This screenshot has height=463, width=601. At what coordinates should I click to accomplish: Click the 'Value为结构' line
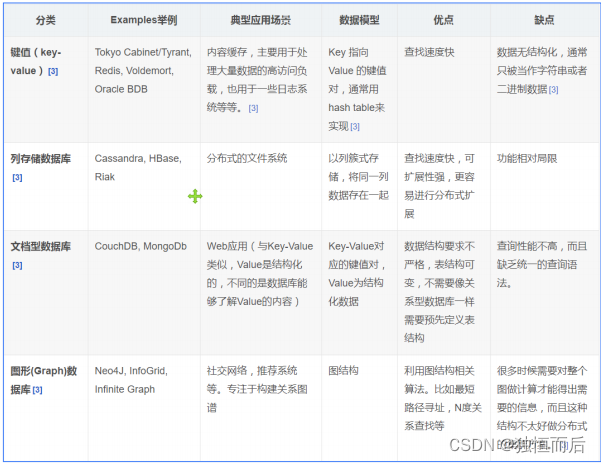(356, 283)
